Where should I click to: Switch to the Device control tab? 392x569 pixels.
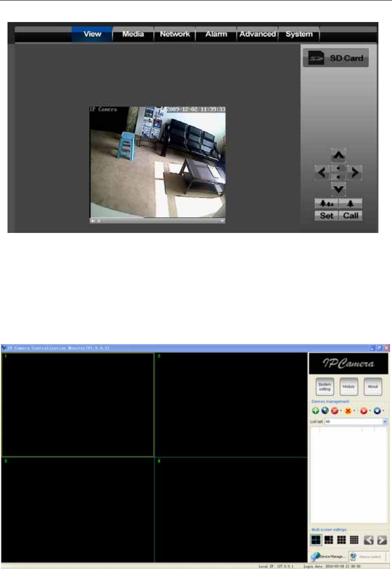(367, 557)
